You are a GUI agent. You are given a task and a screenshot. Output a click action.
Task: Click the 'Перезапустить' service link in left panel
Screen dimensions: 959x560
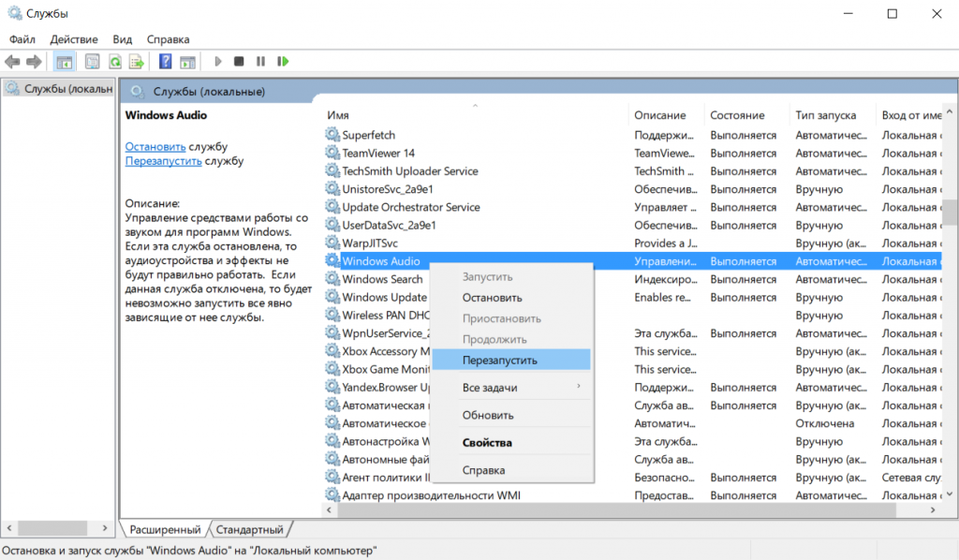tap(163, 161)
